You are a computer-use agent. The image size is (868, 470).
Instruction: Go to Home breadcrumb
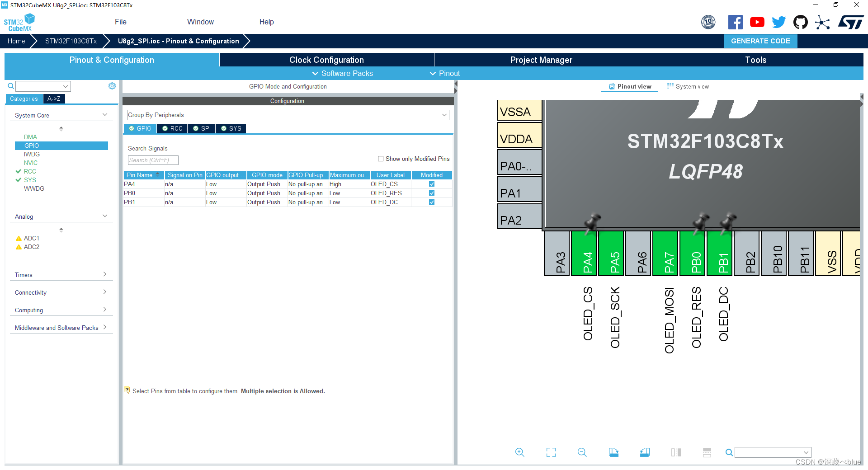(16, 41)
